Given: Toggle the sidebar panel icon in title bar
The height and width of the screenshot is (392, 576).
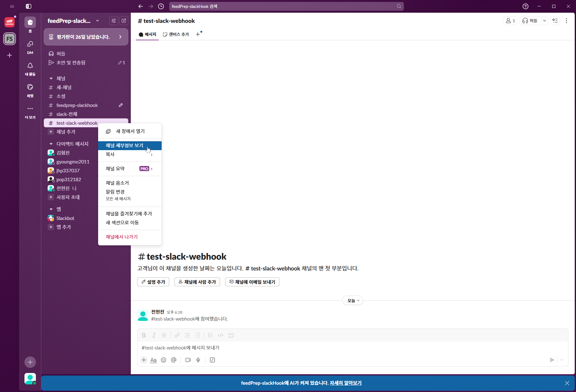Looking at the screenshot, I should coord(29,6).
